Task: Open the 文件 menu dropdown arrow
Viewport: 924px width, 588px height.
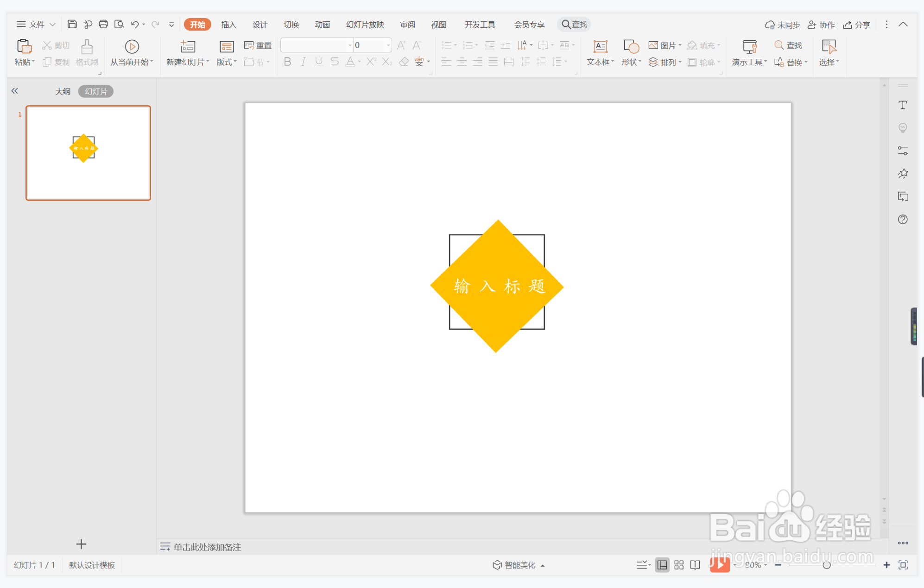Action: pos(52,25)
